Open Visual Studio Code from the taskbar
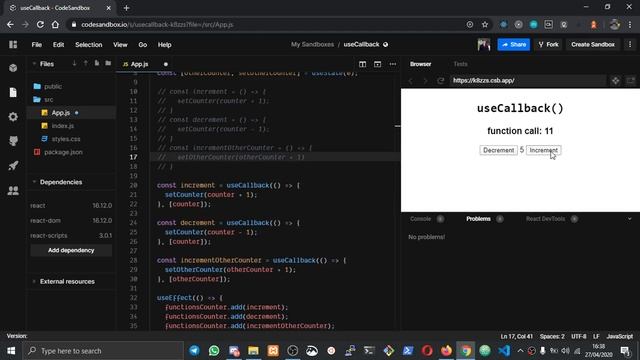Viewport: 640px width, 360px height. click(504, 351)
